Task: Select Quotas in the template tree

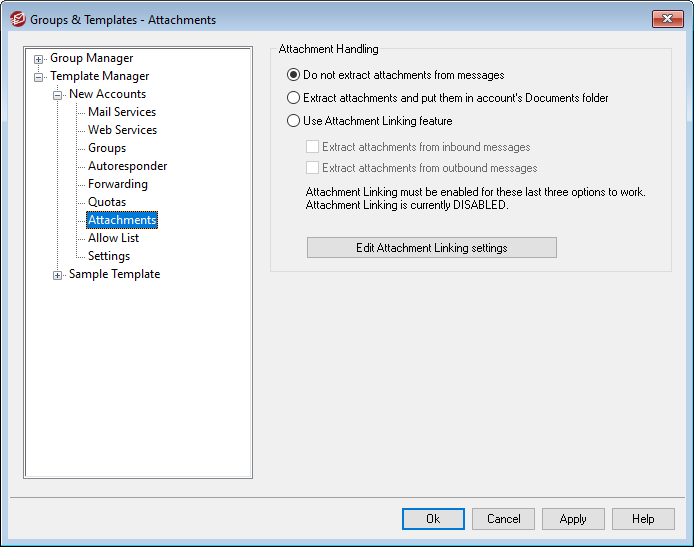Action: (x=107, y=202)
